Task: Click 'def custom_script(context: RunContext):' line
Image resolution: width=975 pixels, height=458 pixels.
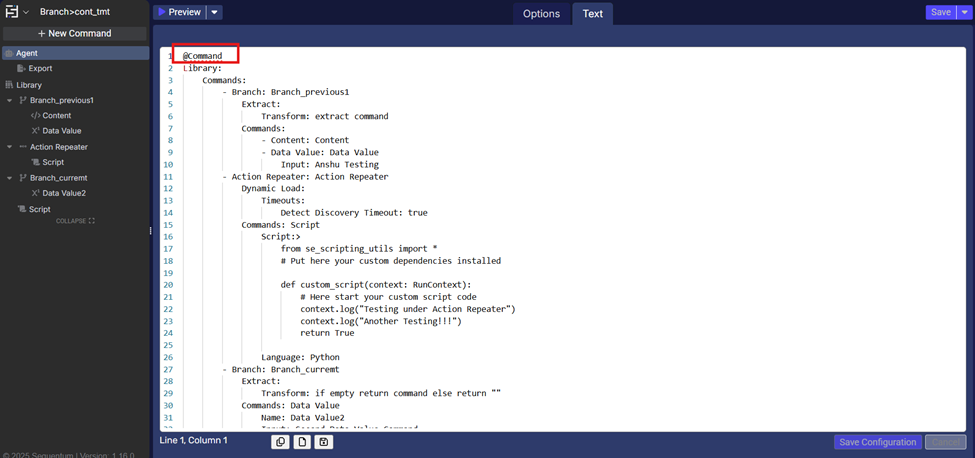Action: coord(376,285)
